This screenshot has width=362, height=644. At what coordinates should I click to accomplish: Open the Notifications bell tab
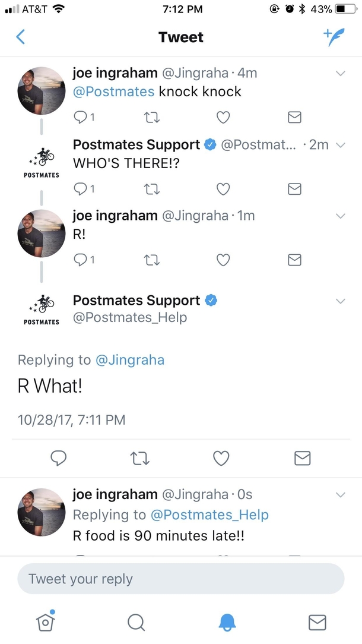[x=227, y=622]
